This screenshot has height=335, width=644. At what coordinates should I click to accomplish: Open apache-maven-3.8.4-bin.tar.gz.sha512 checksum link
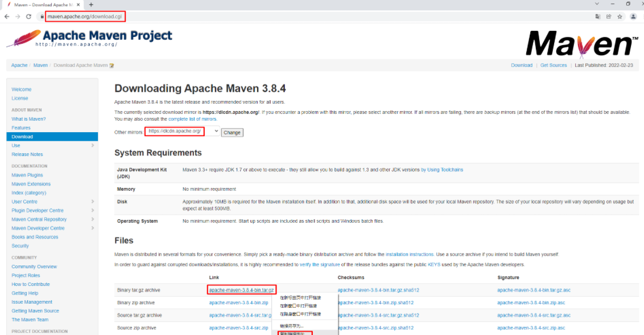pyautogui.click(x=378, y=290)
